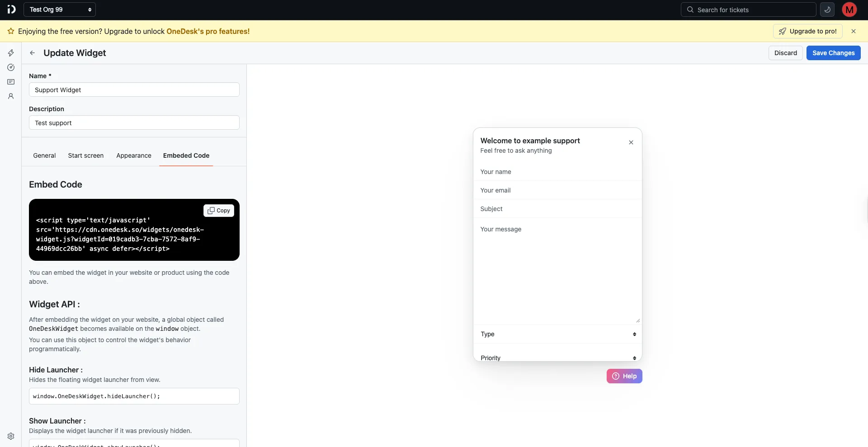Open the Priority dropdown in the widget

(x=557, y=358)
